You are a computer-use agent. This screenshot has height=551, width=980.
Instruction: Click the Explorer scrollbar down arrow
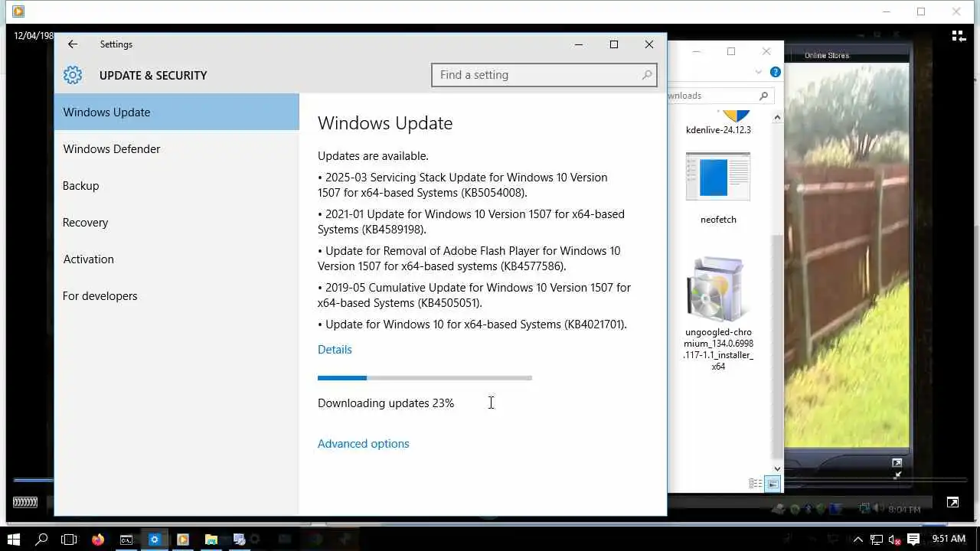pos(777,468)
